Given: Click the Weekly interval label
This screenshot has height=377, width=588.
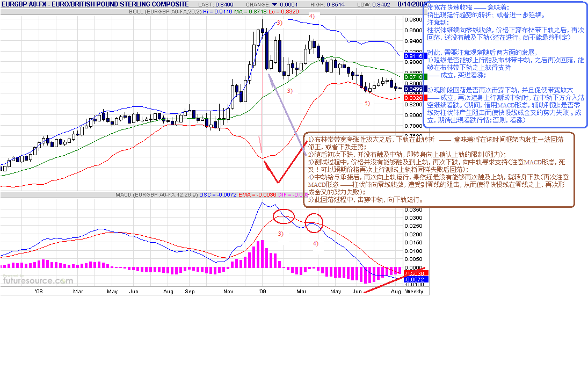Looking at the screenshot, I should point(415,292).
